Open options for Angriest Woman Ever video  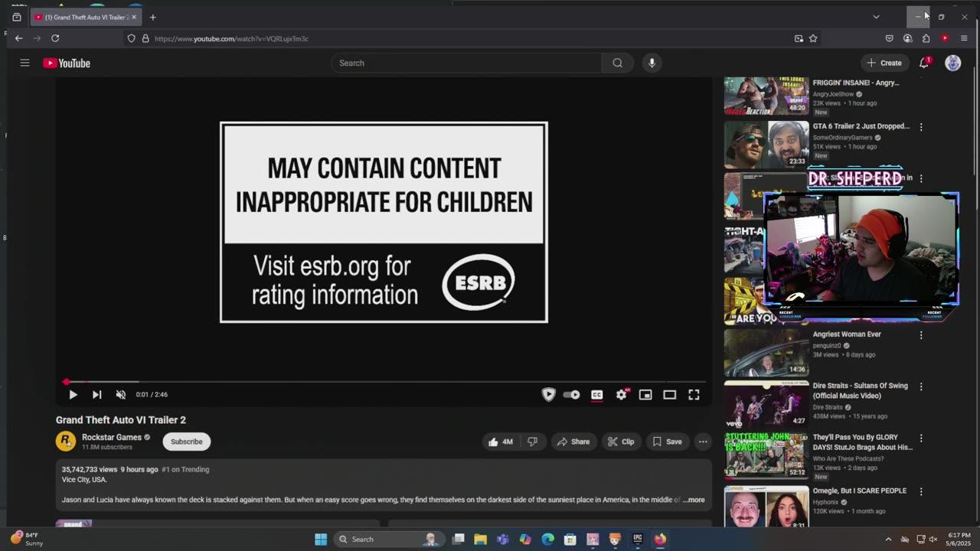[921, 335]
